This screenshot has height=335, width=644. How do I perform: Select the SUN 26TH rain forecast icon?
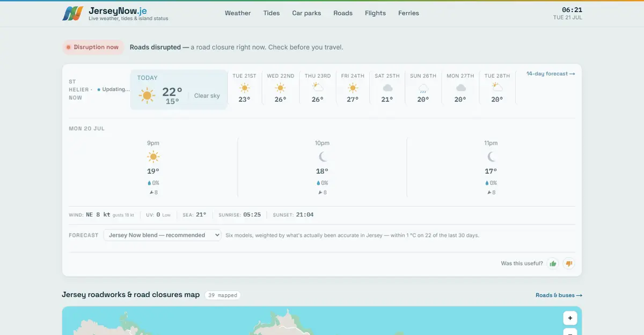click(423, 88)
